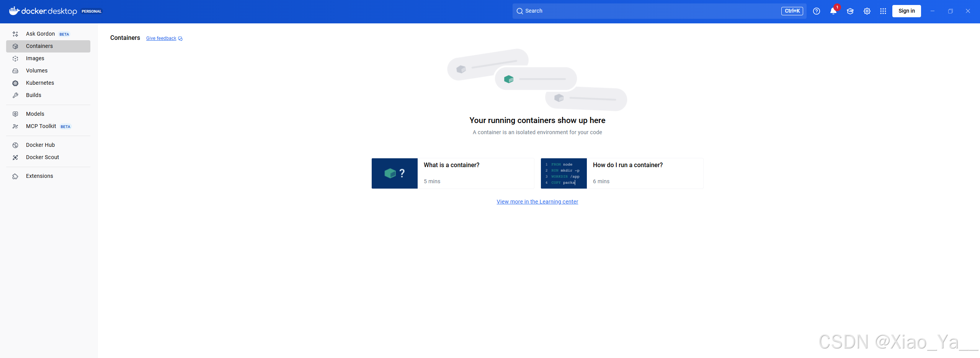Viewport: 980px width, 358px height.
Task: Click the feedback speech bubble icon
Action: click(180, 39)
